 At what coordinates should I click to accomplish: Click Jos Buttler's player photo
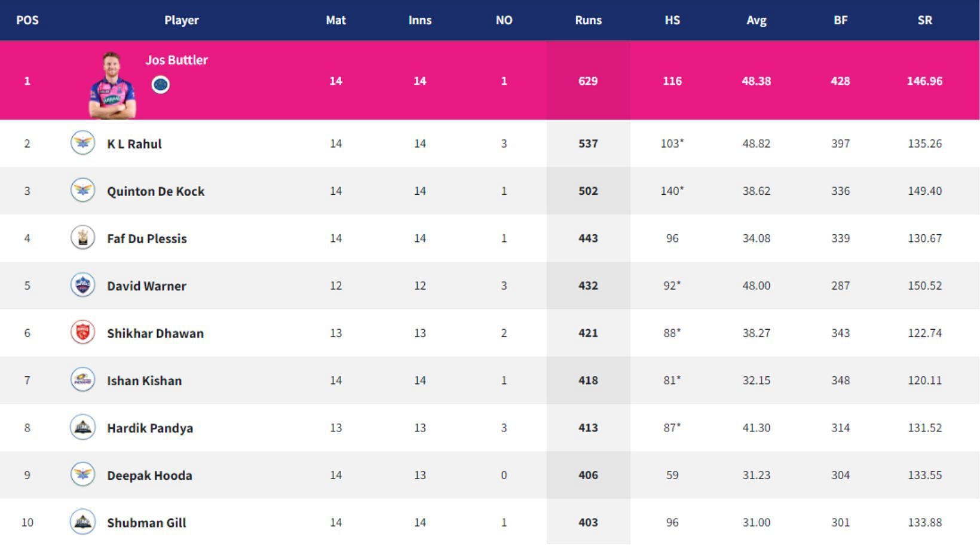tap(112, 85)
